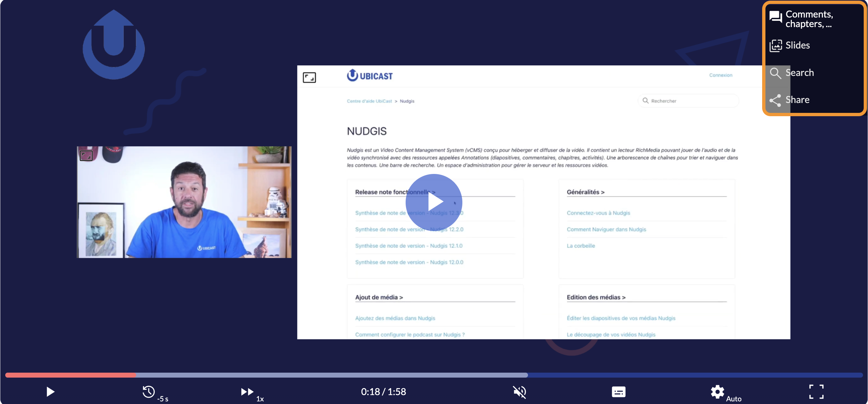Click the speaker video thumbnail
Screen dimensions: 868x404
click(184, 202)
